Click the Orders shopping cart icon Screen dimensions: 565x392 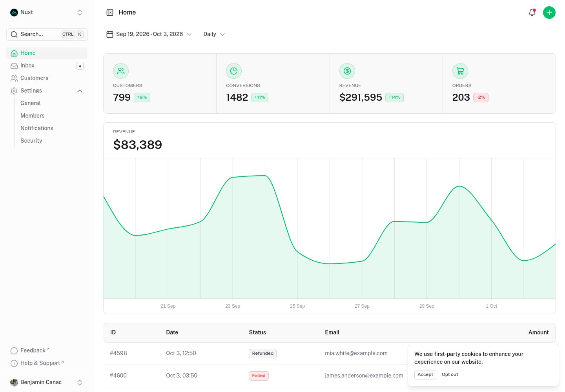pyautogui.click(x=460, y=71)
